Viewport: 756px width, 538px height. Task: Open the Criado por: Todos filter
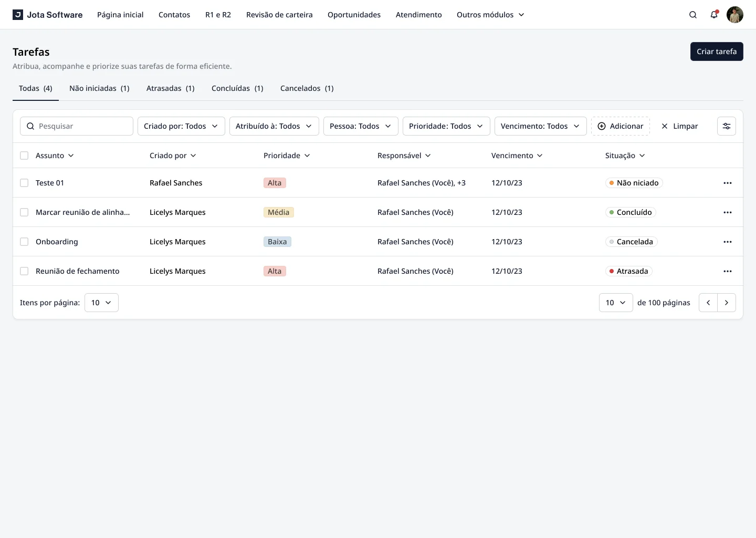click(x=181, y=126)
